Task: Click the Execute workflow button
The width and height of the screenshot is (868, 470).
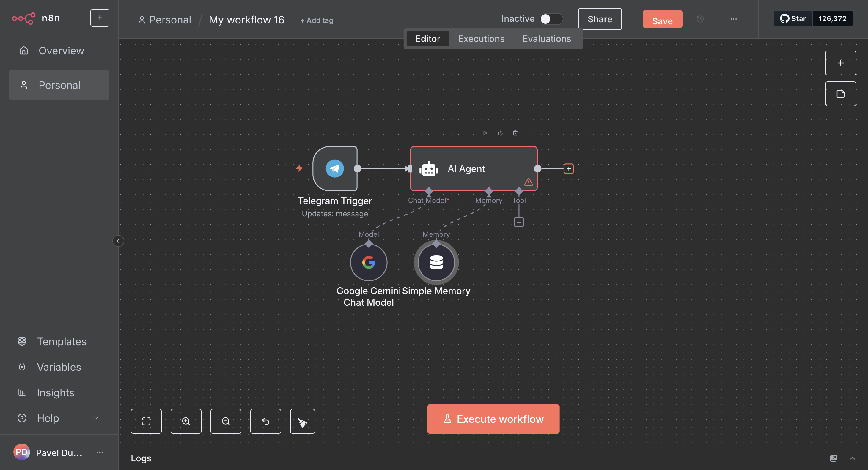Action: click(x=493, y=419)
